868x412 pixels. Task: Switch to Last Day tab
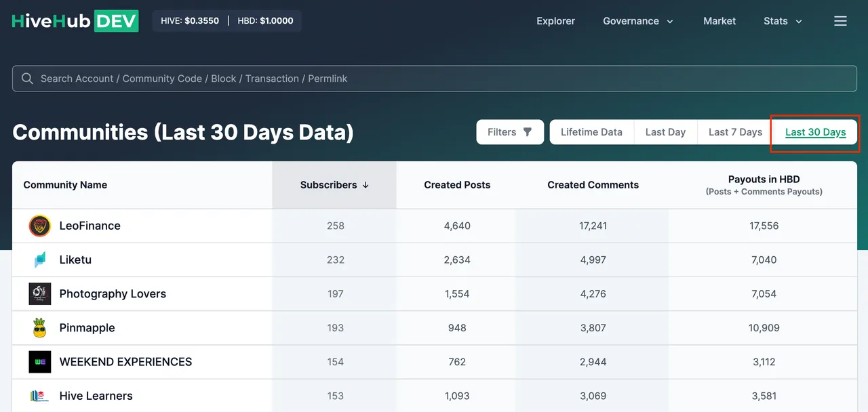pos(665,132)
